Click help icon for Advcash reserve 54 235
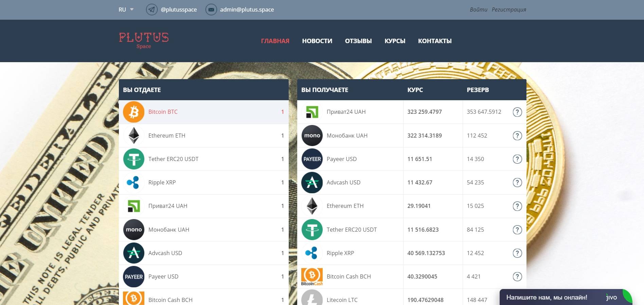 click(x=517, y=182)
